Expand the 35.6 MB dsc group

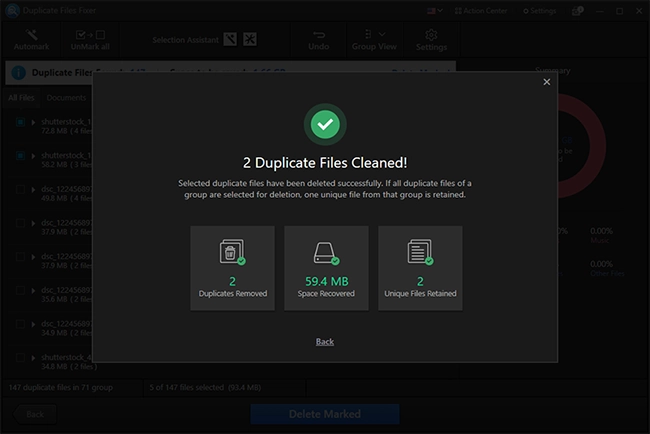point(33,291)
